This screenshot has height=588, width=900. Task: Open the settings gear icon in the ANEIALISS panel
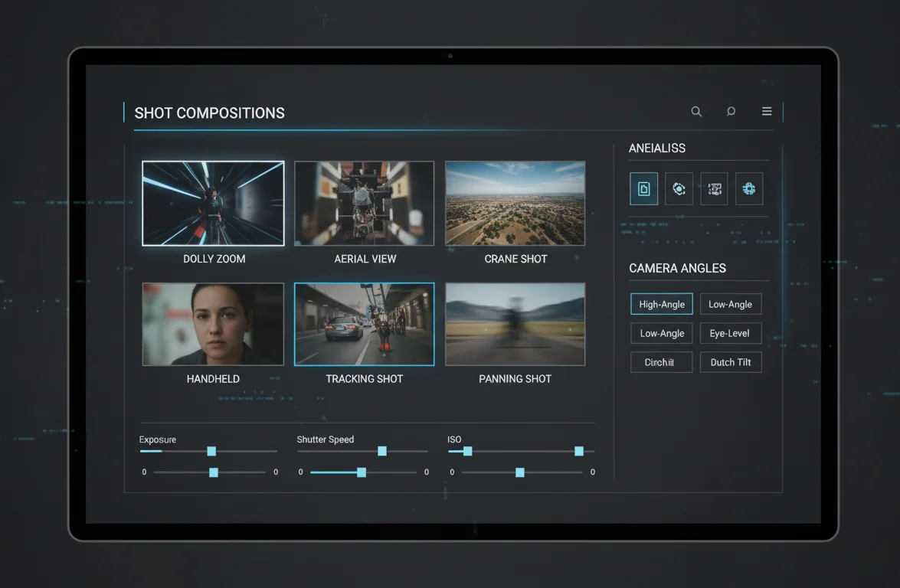click(x=749, y=188)
